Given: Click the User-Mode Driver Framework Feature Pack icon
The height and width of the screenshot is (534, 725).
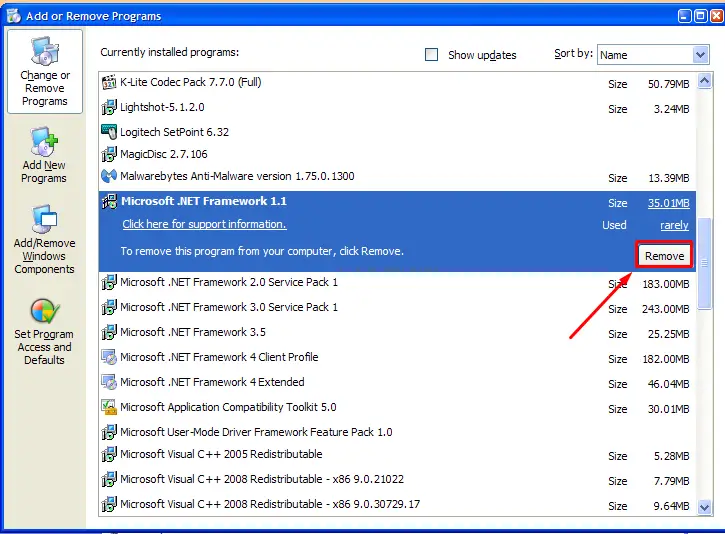Looking at the screenshot, I should 109,432.
